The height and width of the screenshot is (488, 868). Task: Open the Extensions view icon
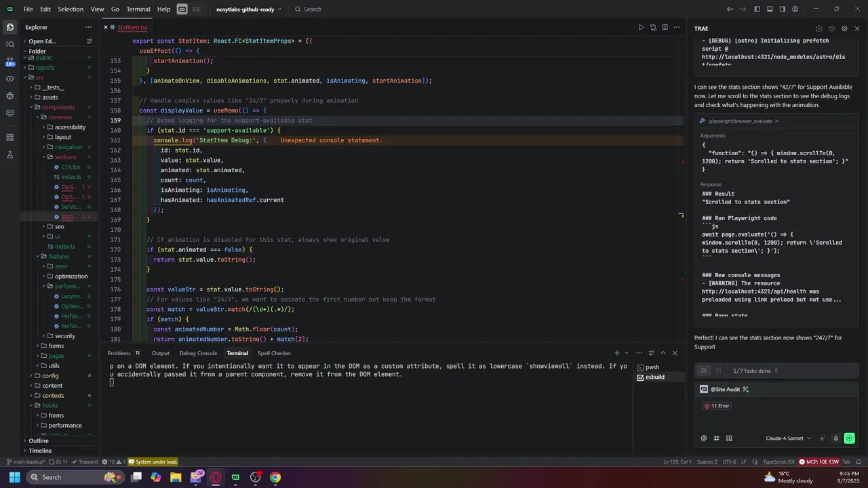pyautogui.click(x=10, y=138)
